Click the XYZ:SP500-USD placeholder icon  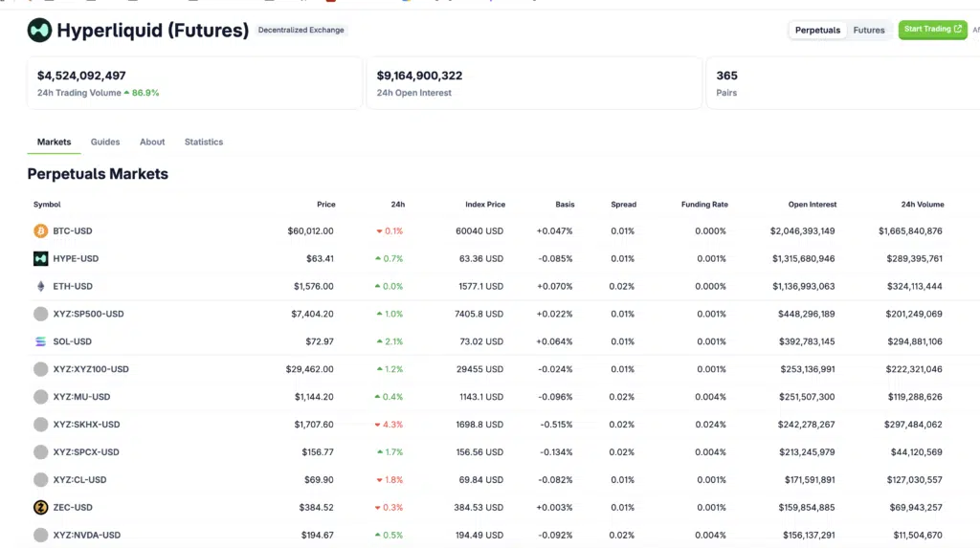click(x=40, y=314)
